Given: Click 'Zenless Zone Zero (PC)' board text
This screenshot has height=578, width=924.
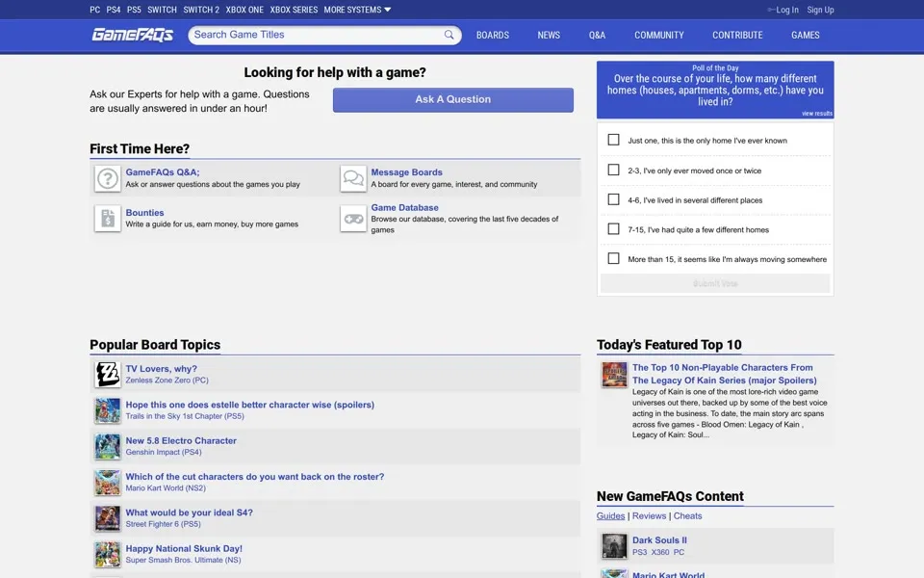Looking at the screenshot, I should (x=167, y=381).
